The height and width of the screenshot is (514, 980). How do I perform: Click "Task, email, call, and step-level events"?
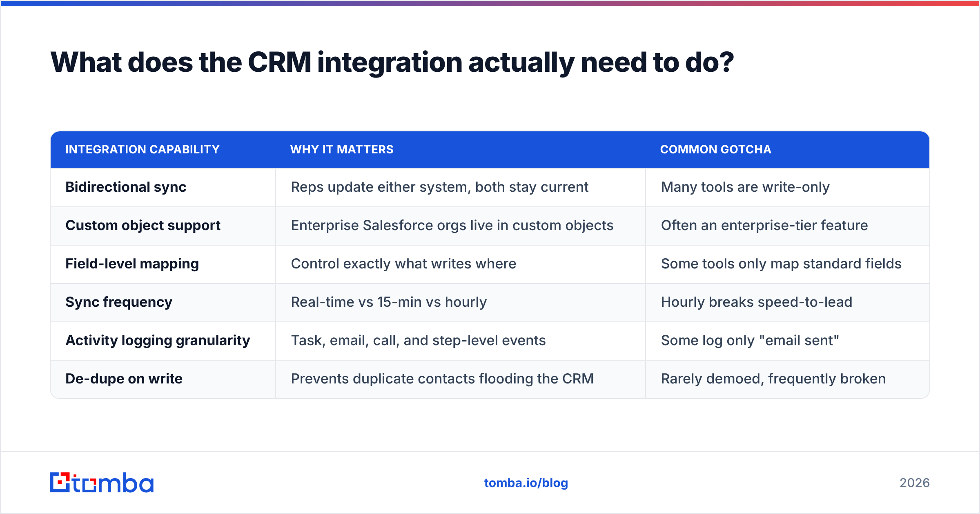pos(418,341)
